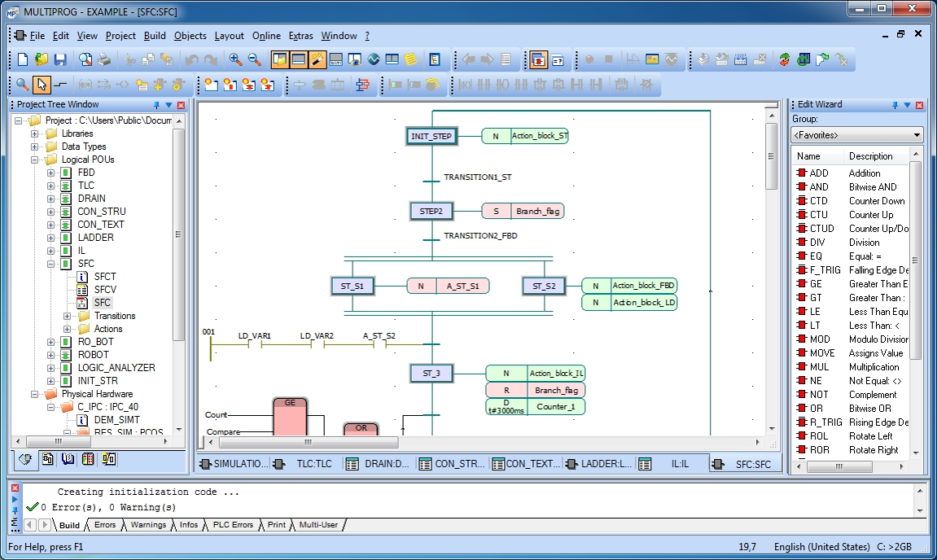The image size is (937, 560).
Task: Click the editor vertical scrollbar thumb
Action: tap(772, 156)
